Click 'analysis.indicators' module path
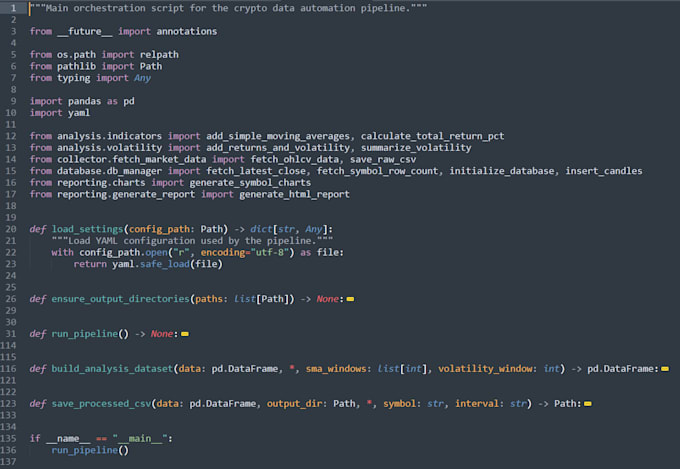 [x=109, y=136]
